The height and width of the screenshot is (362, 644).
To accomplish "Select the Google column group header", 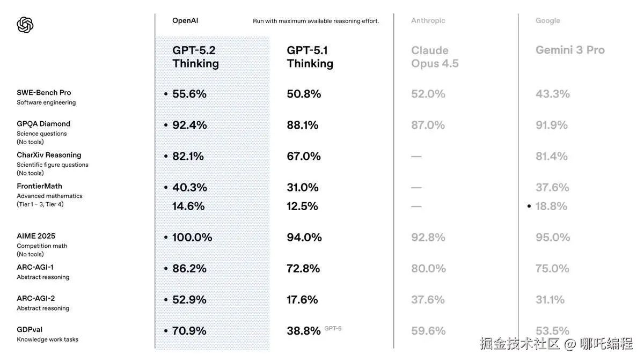I will point(547,21).
